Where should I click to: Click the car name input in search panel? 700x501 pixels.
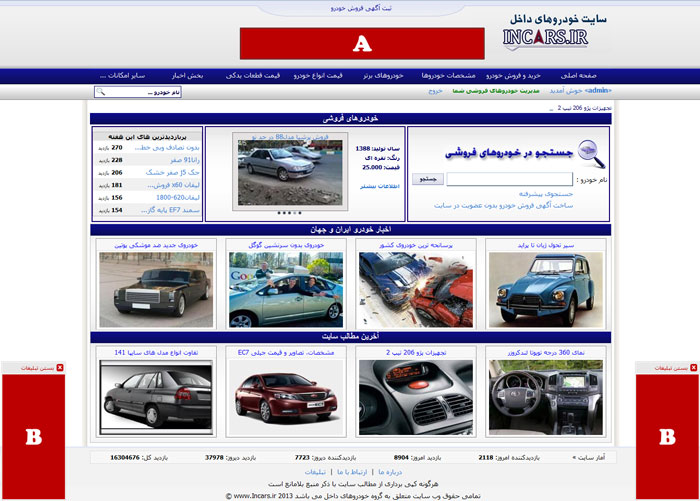509,179
